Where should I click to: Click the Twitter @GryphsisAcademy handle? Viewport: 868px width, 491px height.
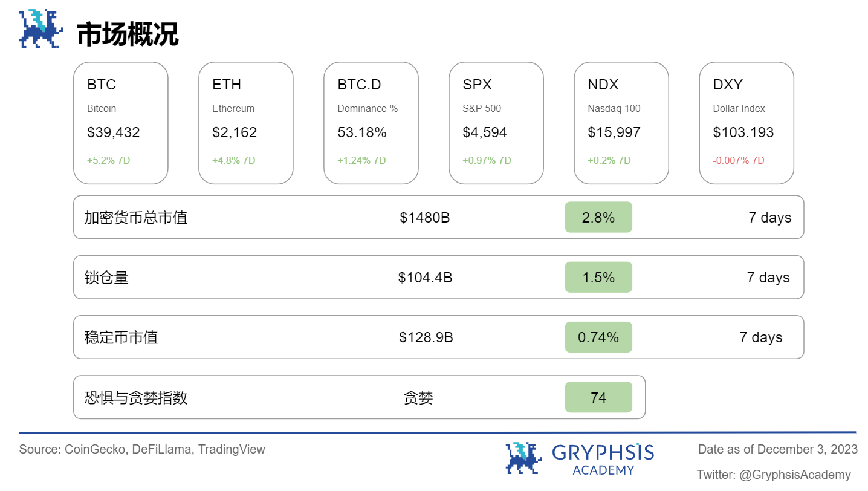[773, 475]
